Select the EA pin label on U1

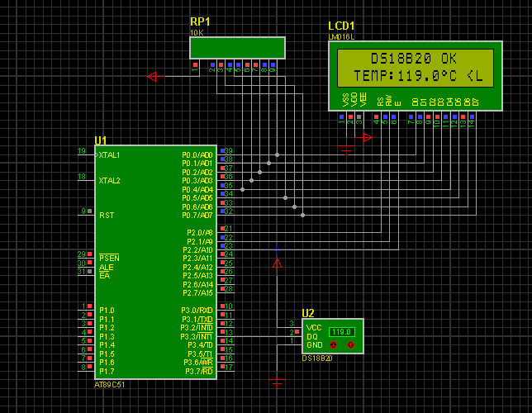[104, 276]
